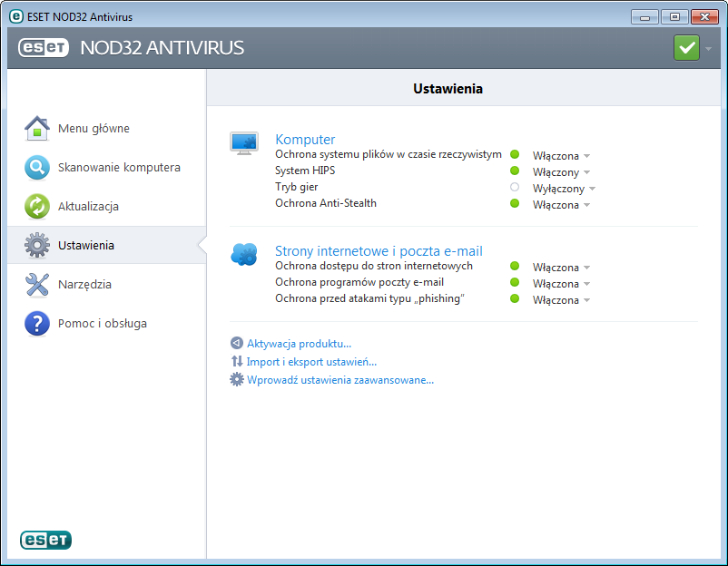This screenshot has height=566, width=728.
Task: Click Ochrona dostępu do stron internetowych label
Action: point(374,266)
